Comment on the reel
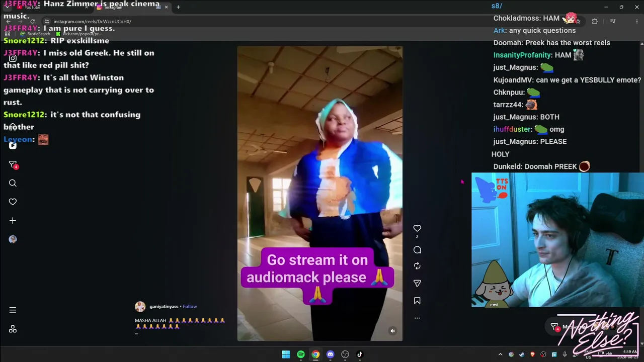644x362 pixels. [x=417, y=250]
